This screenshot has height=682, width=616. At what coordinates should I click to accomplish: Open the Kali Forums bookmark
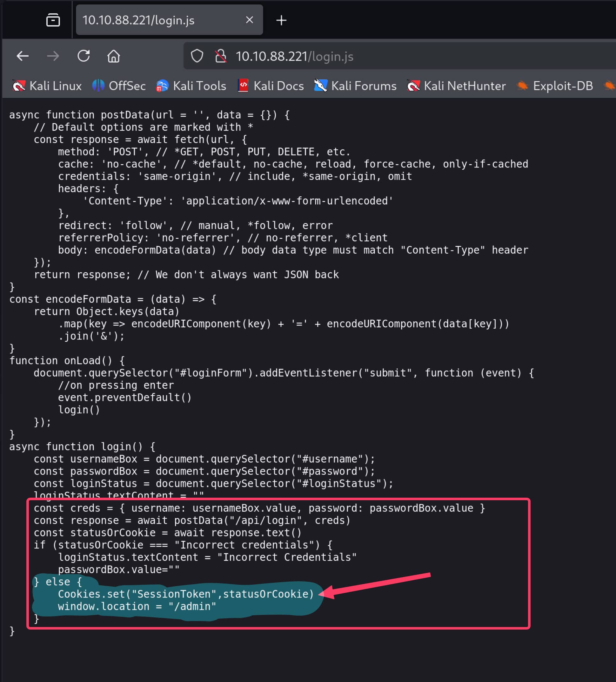(x=356, y=86)
